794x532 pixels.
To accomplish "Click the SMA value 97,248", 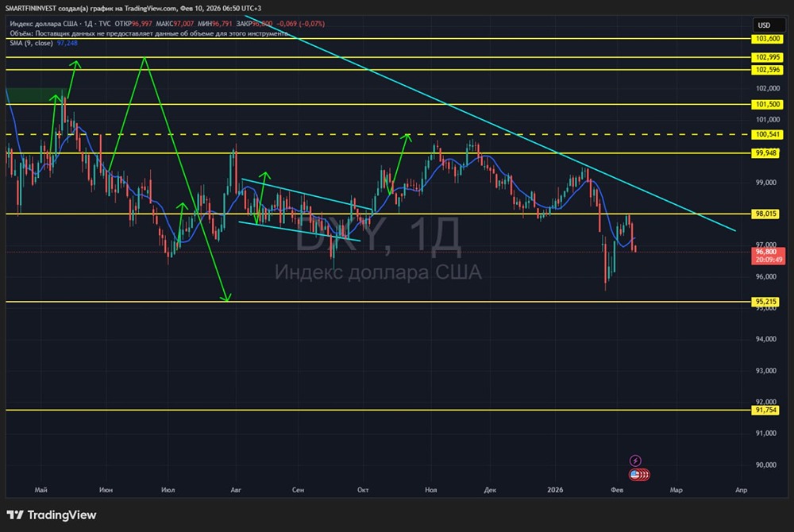I will pos(67,43).
